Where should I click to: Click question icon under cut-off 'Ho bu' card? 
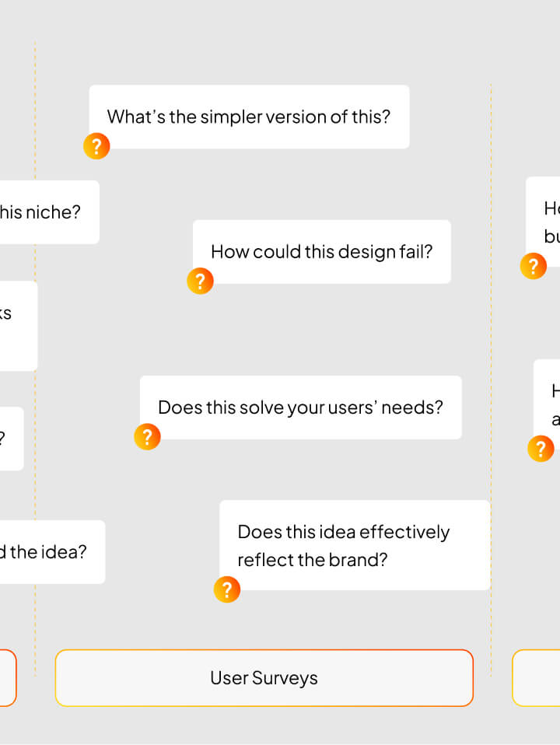[533, 267]
